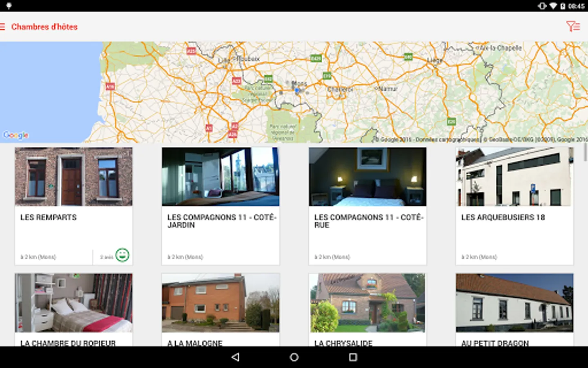Select LES ARQUEBUSIERS 18 title
Screen dimensions: 588x368
click(x=503, y=217)
